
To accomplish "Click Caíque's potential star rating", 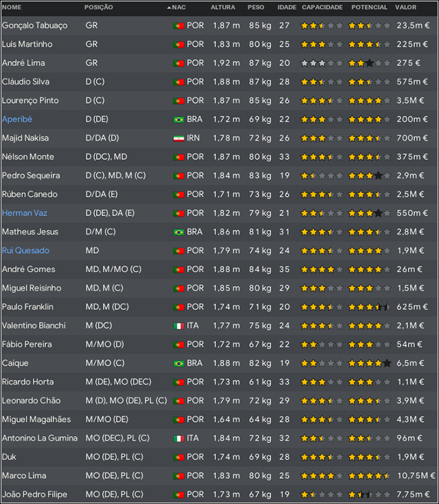I will point(370,363).
